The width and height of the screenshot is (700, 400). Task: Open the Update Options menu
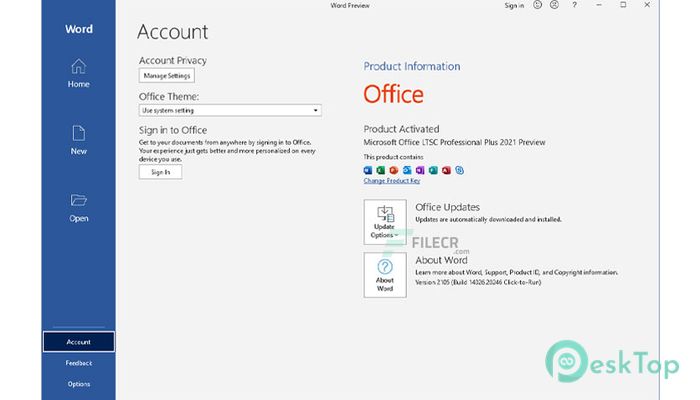point(385,222)
